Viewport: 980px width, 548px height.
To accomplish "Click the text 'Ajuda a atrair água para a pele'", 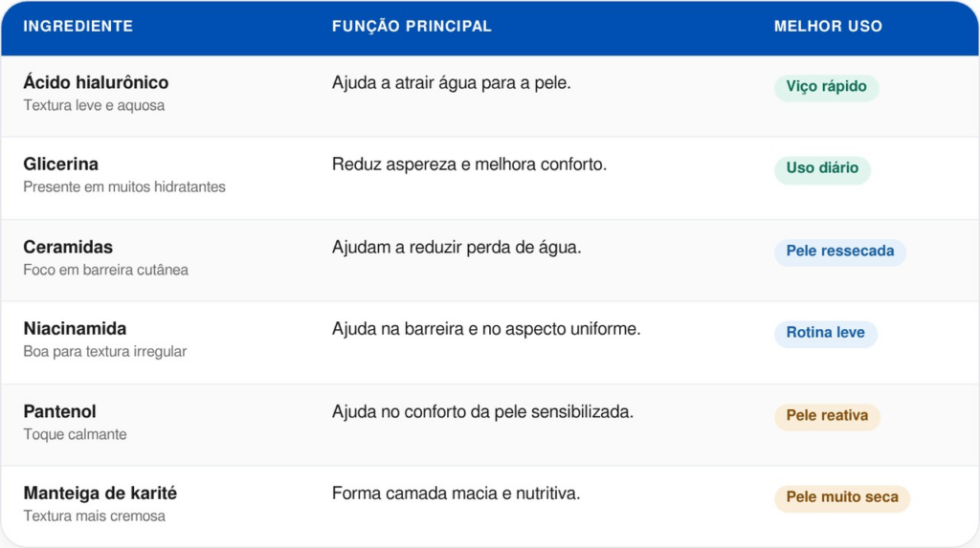I will (452, 83).
